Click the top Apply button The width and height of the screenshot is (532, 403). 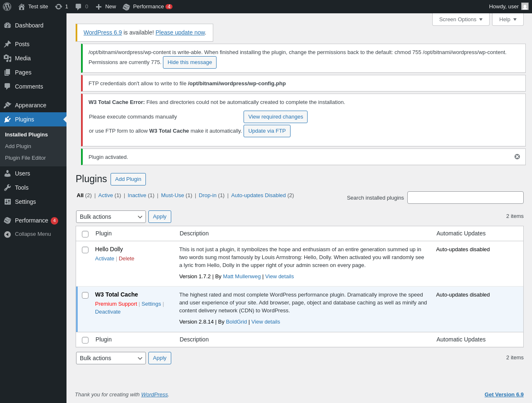click(x=160, y=217)
